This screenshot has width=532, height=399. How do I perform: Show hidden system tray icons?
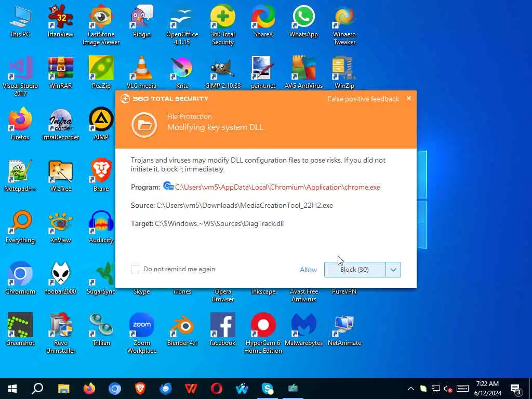coord(410,389)
